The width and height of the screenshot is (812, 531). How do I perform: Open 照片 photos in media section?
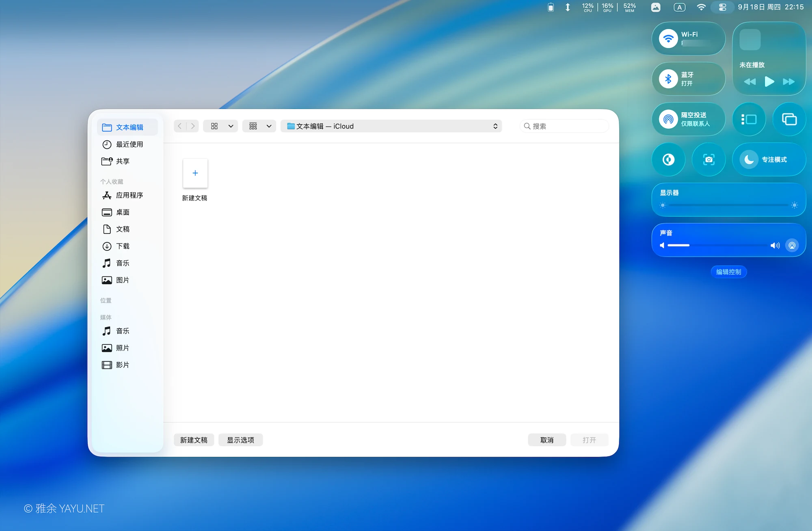(127, 348)
